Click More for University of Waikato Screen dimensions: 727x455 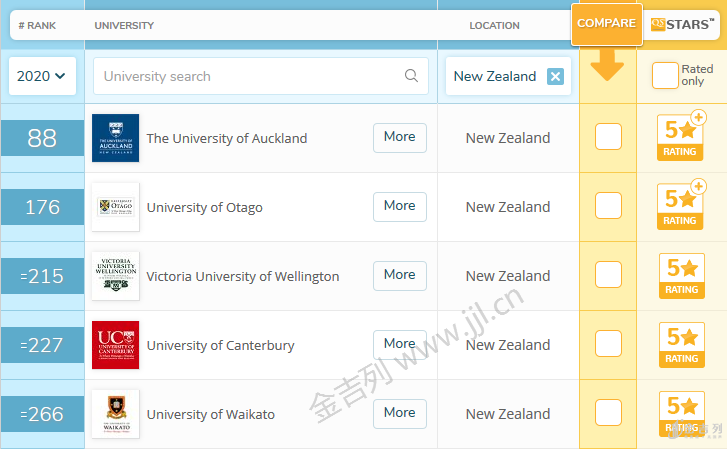(x=400, y=413)
